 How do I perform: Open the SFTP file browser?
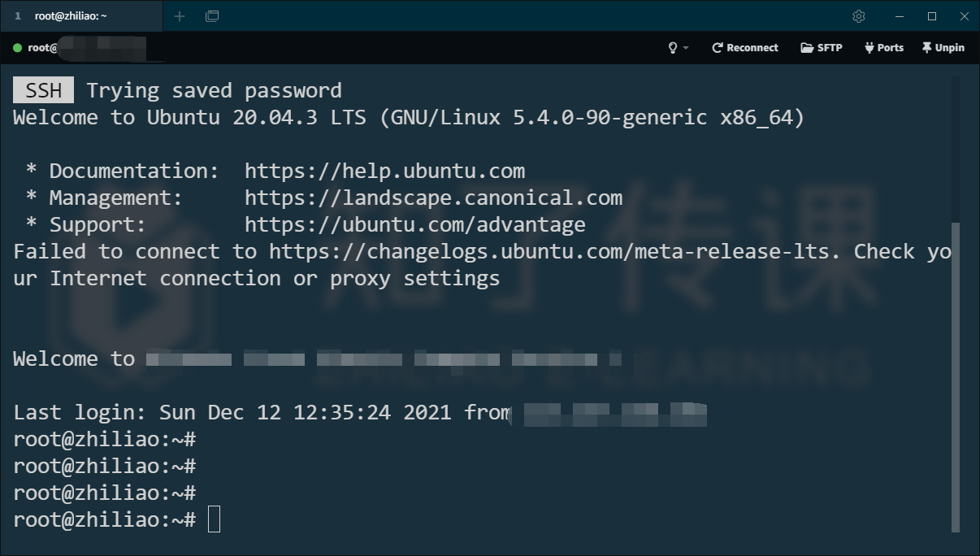click(821, 48)
